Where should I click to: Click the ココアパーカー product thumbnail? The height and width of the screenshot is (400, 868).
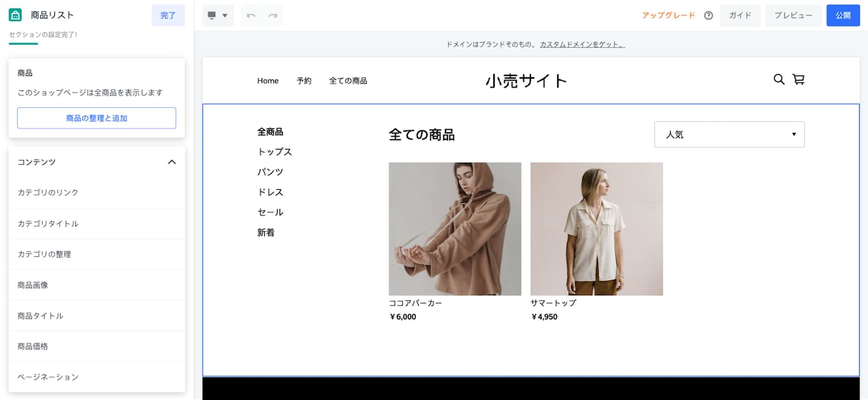point(454,229)
